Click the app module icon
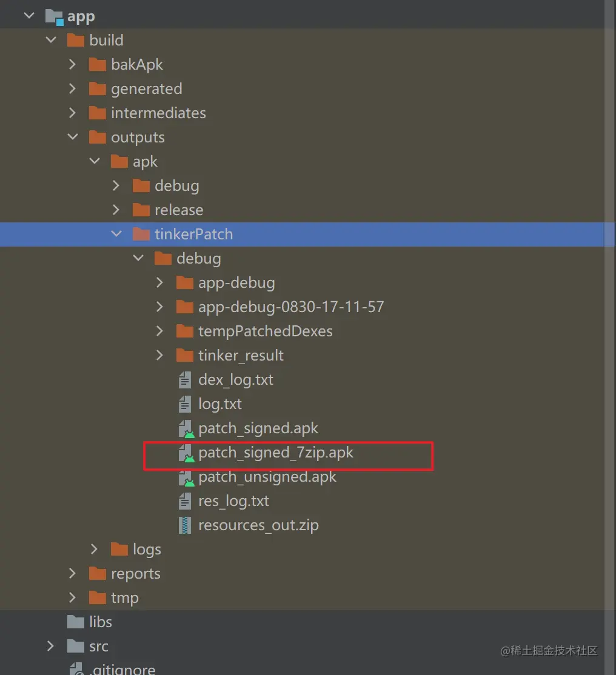 55,17
